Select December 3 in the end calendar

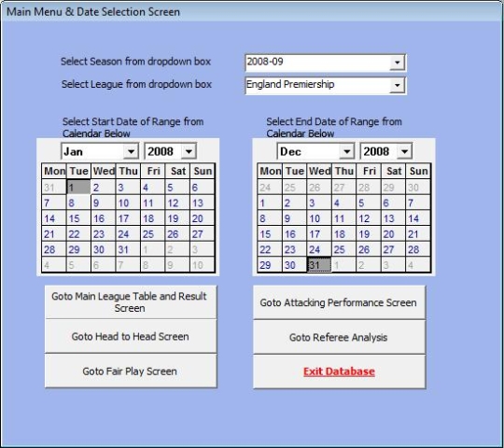[x=319, y=203]
